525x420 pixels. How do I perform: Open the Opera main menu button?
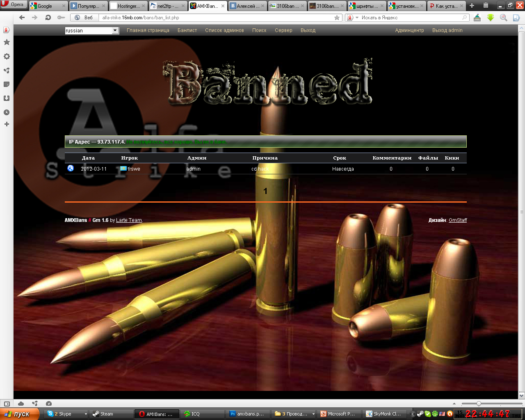point(14,5)
